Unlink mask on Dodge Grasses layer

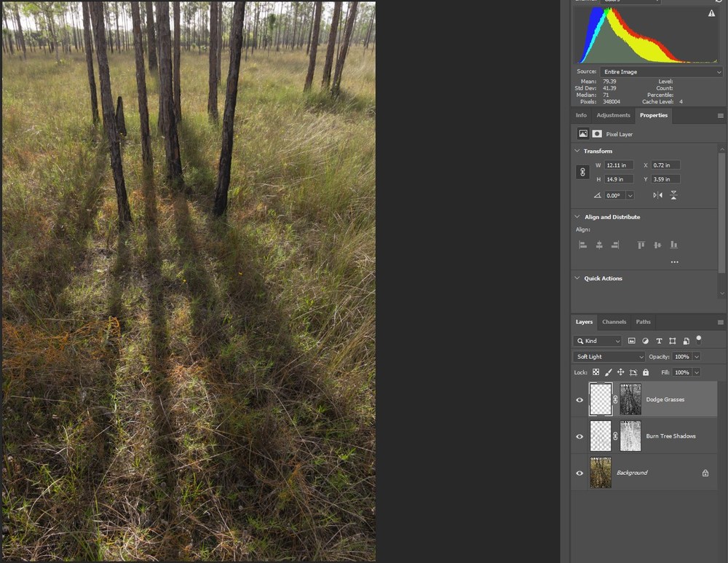tap(616, 399)
